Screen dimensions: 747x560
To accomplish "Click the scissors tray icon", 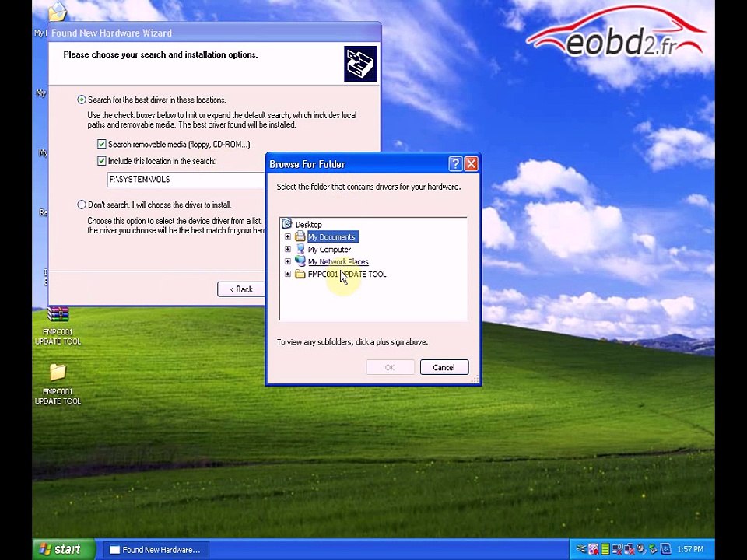I will pos(581,549).
